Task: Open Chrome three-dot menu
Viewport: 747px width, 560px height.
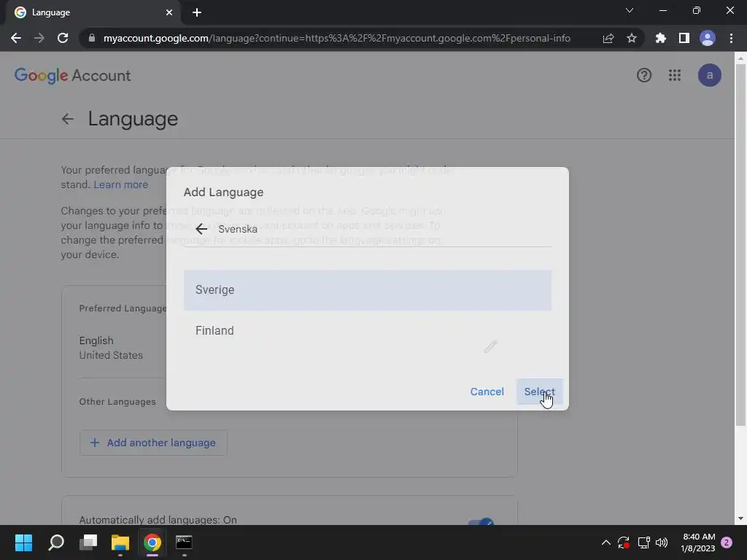Action: pos(731,38)
